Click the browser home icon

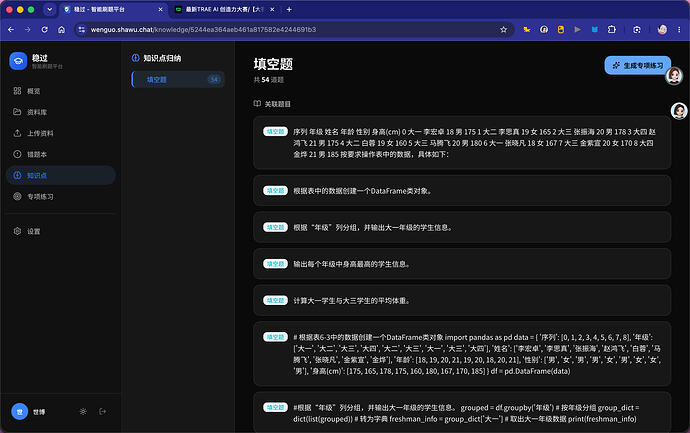(62, 29)
